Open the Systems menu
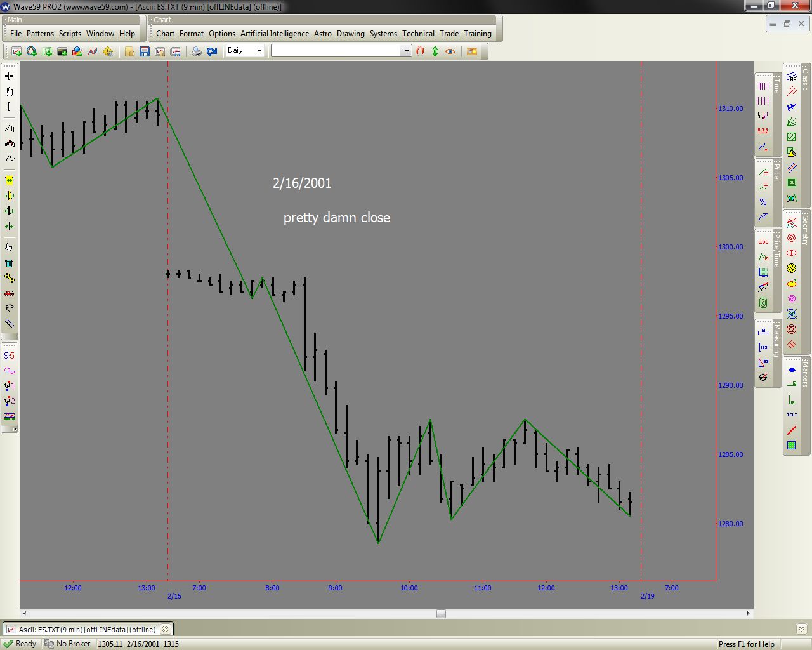812x650 pixels. pyautogui.click(x=383, y=34)
